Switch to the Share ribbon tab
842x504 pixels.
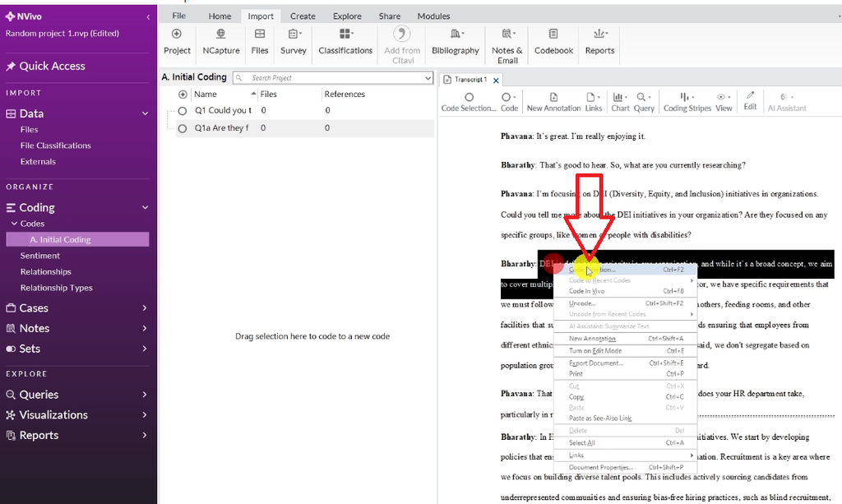[x=389, y=16]
